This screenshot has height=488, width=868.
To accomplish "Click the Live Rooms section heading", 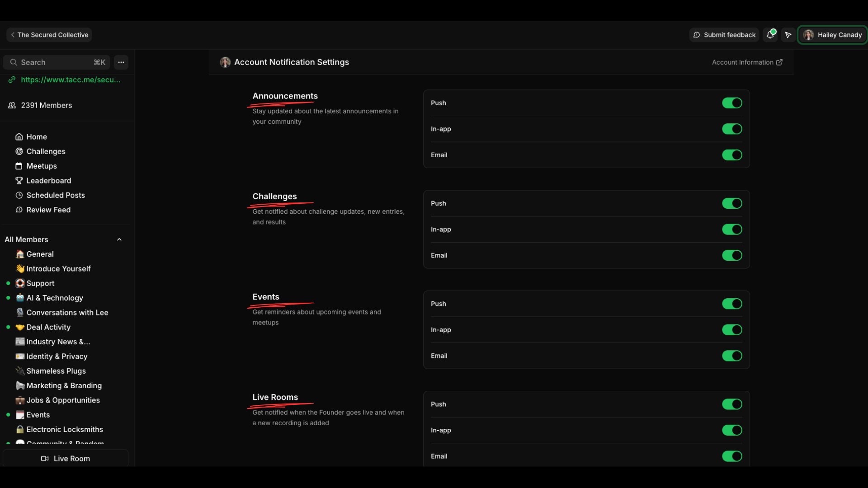I will 275,397.
